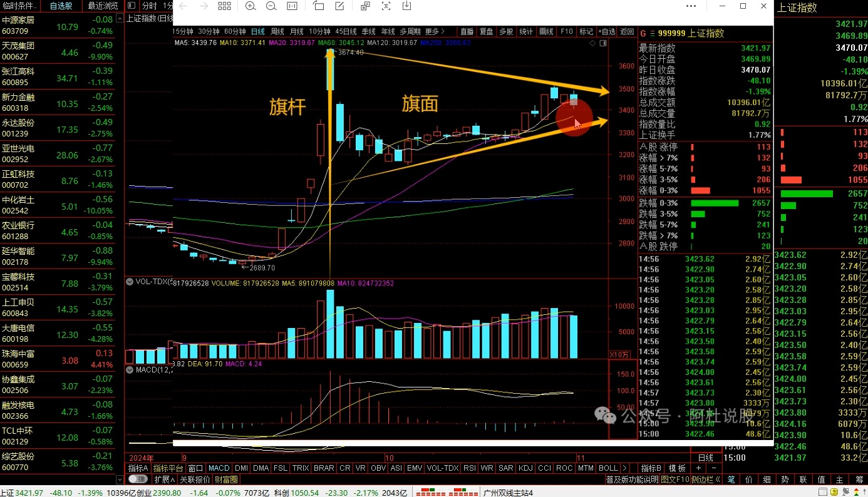Select the 笔 tab in bottom right panel

730,479
